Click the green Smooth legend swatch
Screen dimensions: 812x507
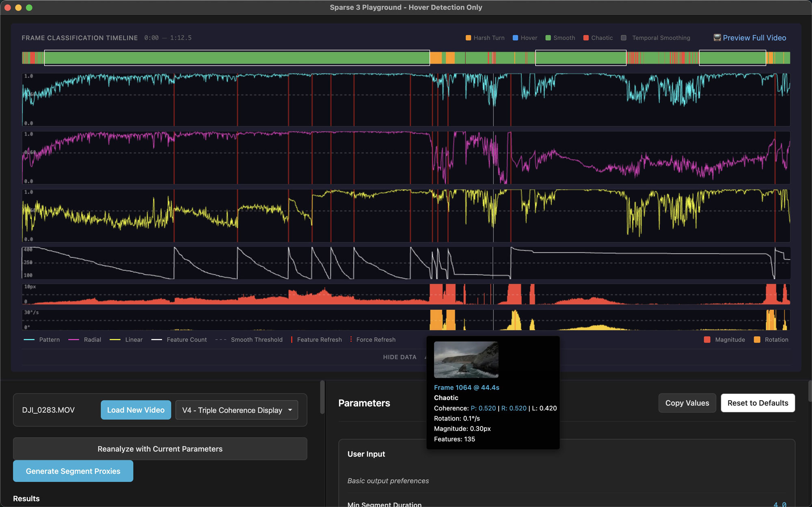tap(548, 38)
